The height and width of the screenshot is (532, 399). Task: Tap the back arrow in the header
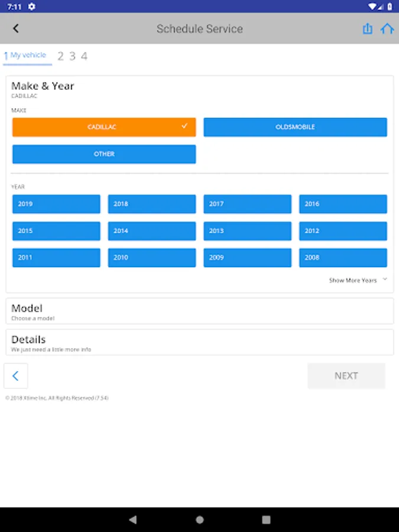click(15, 28)
